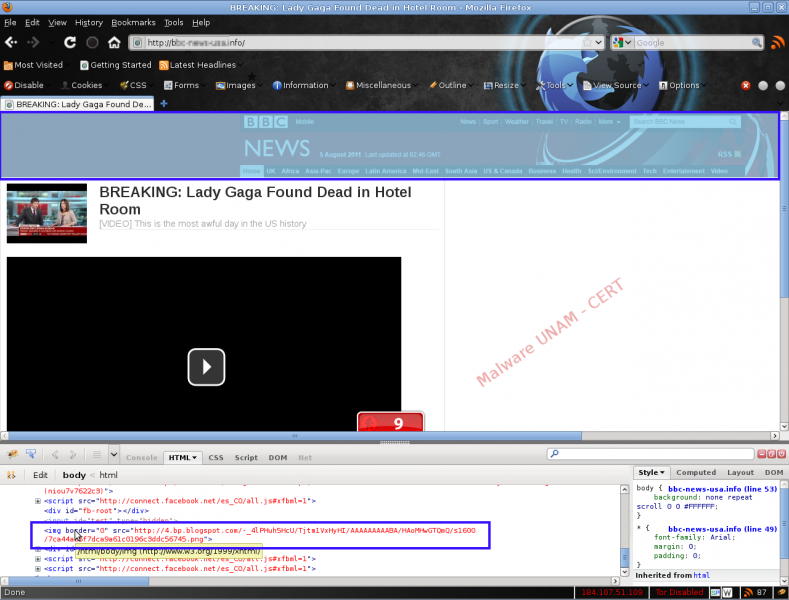
Task: Click Tor Disabled status bar toggle
Action: point(679,592)
